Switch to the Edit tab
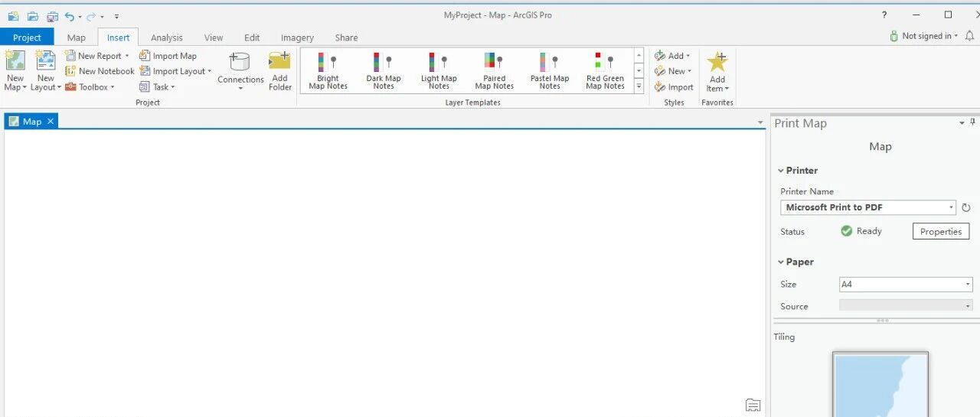Viewport: 980px width, 417px height. tap(252, 37)
